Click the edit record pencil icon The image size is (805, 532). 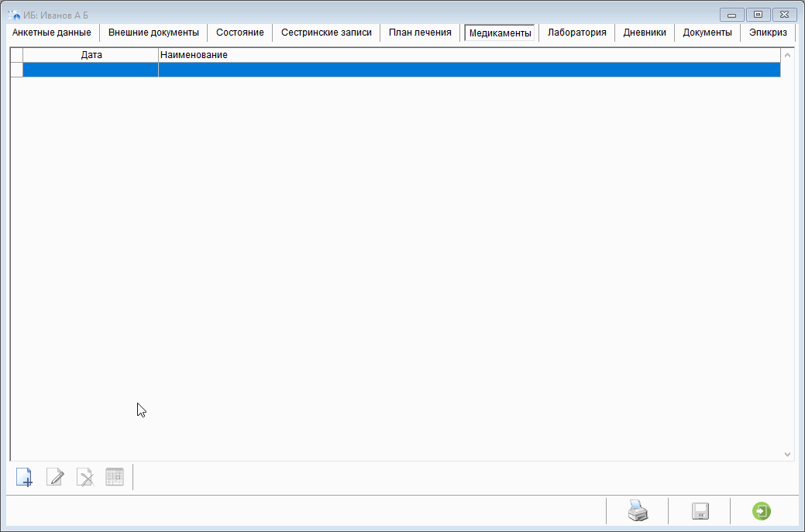55,477
